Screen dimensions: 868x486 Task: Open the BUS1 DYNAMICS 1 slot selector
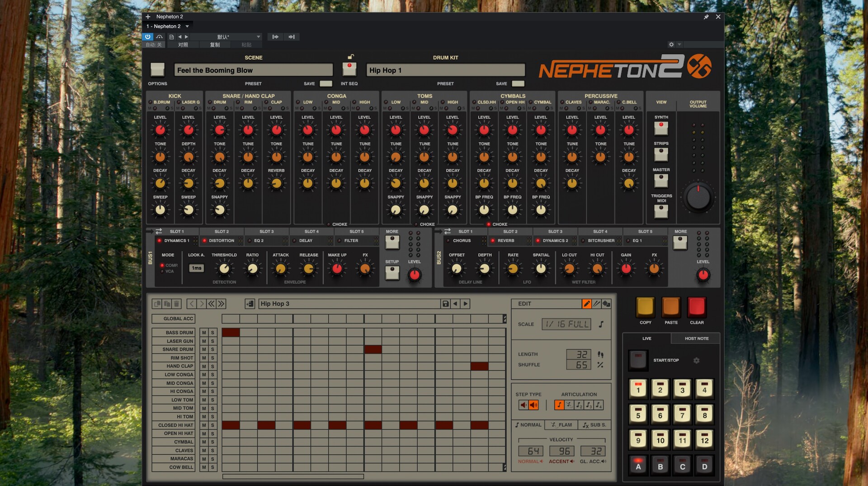pos(177,241)
